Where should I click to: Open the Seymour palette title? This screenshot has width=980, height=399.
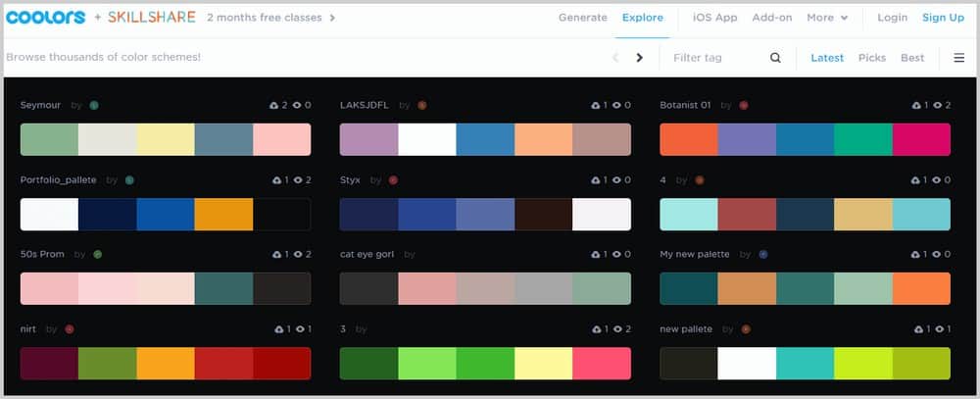click(40, 105)
